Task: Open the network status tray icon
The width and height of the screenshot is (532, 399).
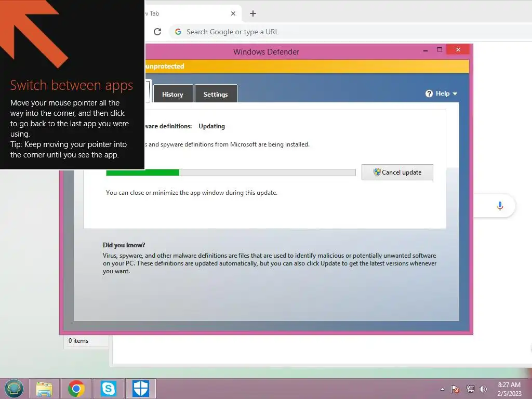Action: point(470,389)
